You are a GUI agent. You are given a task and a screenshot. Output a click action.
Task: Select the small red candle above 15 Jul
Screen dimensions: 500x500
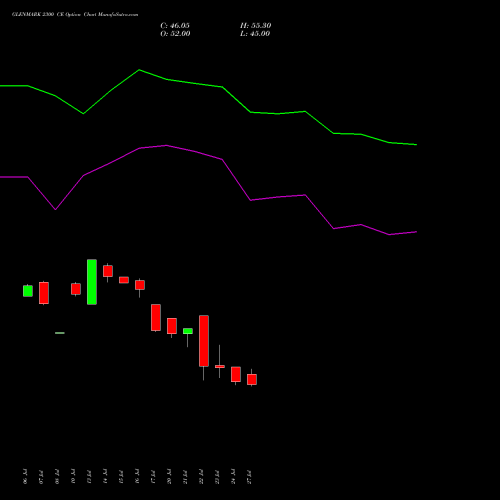point(124,280)
